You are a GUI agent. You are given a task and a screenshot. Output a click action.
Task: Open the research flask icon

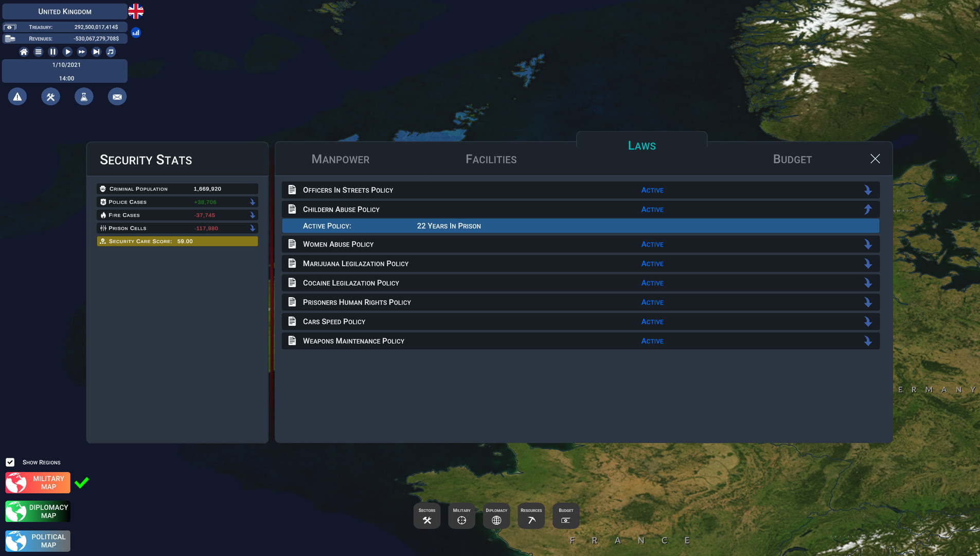pos(84,97)
